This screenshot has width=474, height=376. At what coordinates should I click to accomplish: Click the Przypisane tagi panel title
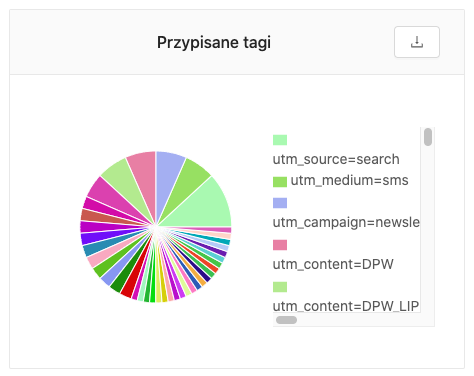214,43
